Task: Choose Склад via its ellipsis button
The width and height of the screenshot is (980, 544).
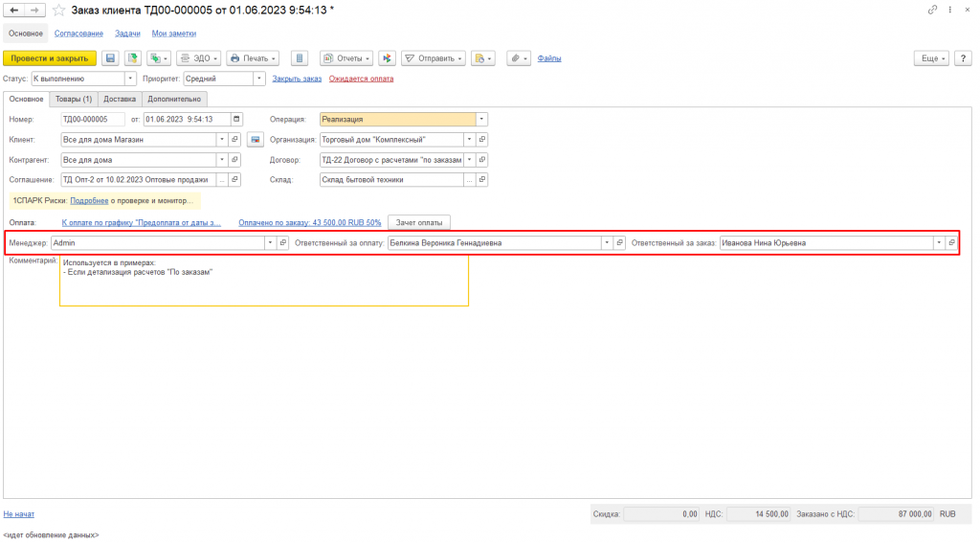Action: point(469,179)
